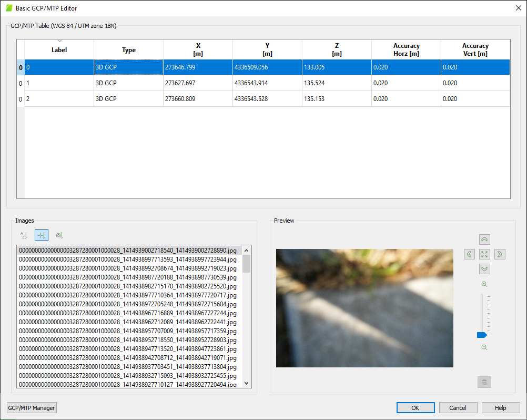The height and width of the screenshot is (420, 527).
Task: Zoom out using the magnifier minus icon
Action: pos(484,347)
